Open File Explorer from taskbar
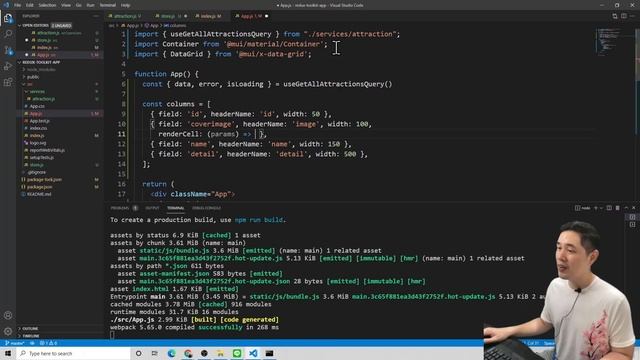The image size is (640, 360). tap(220, 353)
